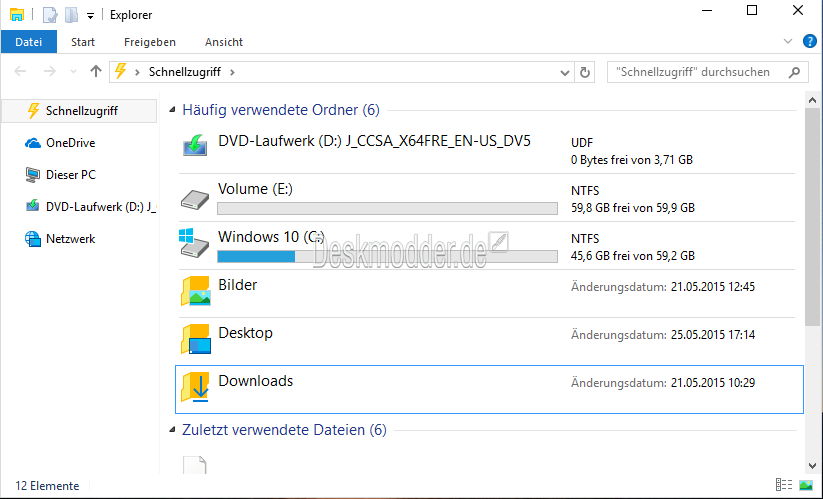The width and height of the screenshot is (823, 499).
Task: Click the Explorer folder icon in title bar
Action: [x=17, y=15]
